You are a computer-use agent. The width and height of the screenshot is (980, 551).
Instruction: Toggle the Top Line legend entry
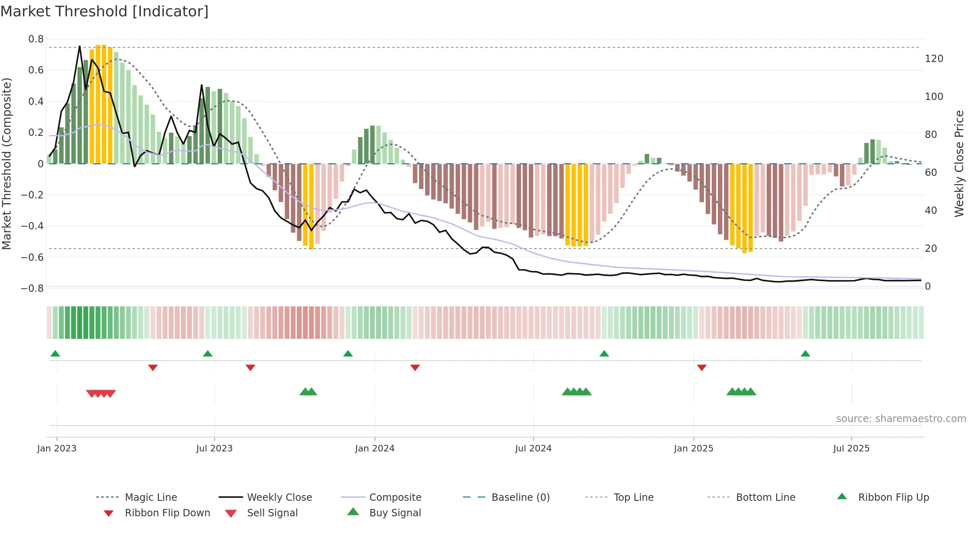[x=619, y=497]
